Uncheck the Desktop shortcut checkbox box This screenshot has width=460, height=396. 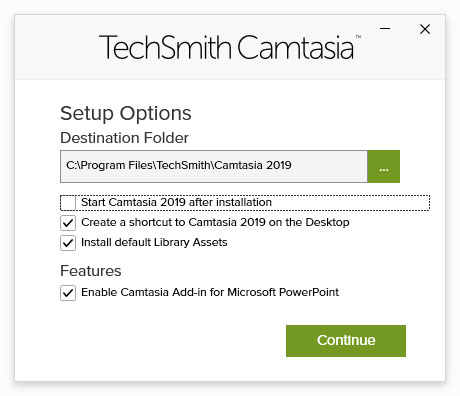point(68,223)
